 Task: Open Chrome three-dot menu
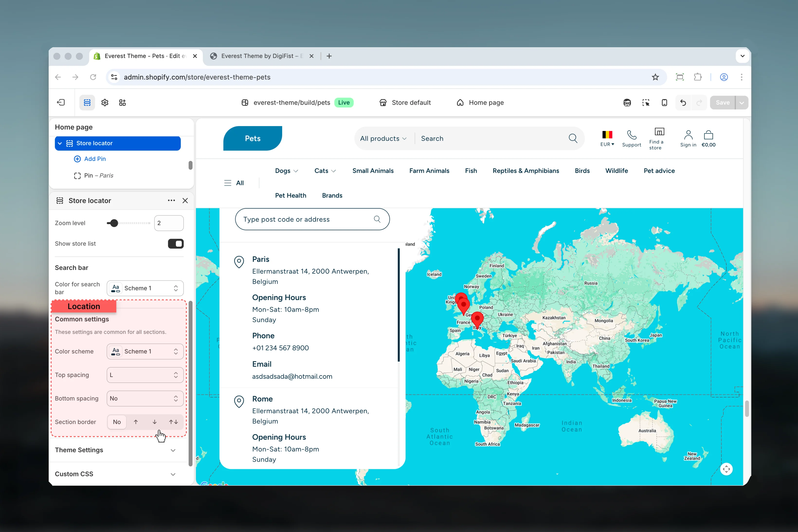click(x=741, y=77)
